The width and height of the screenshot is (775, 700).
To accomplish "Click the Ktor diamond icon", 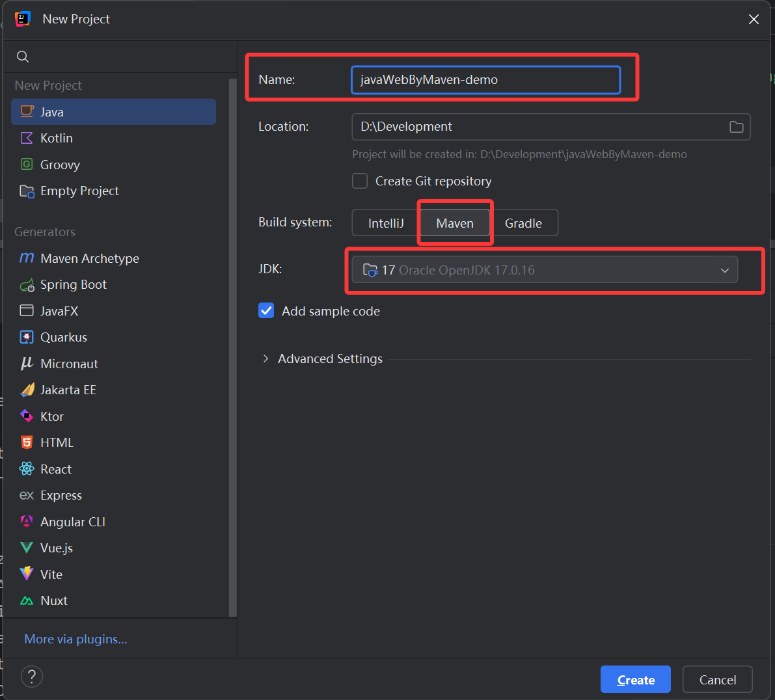I will tap(27, 416).
